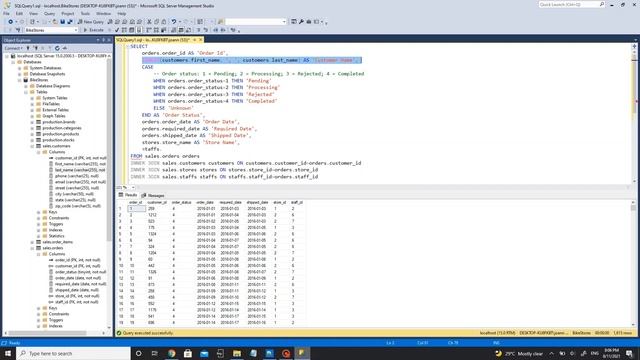Select the zip_code column in tree
640x360 pixels.
[x=78, y=206]
